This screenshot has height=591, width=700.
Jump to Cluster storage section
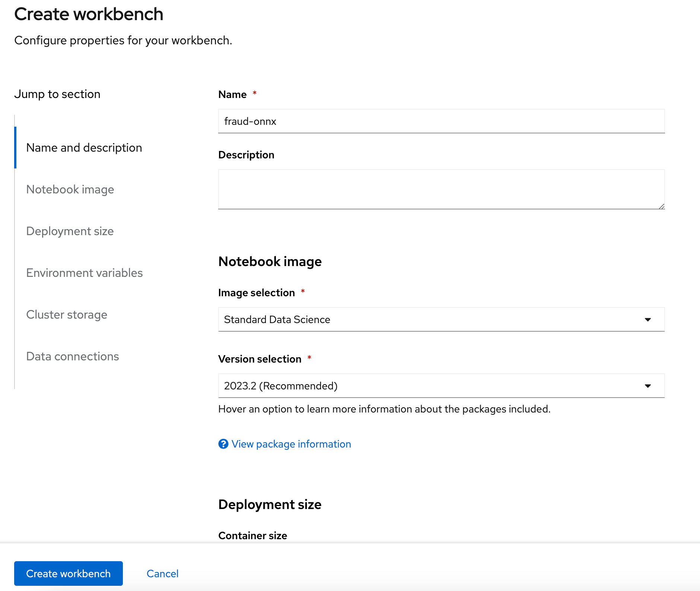[x=67, y=315]
